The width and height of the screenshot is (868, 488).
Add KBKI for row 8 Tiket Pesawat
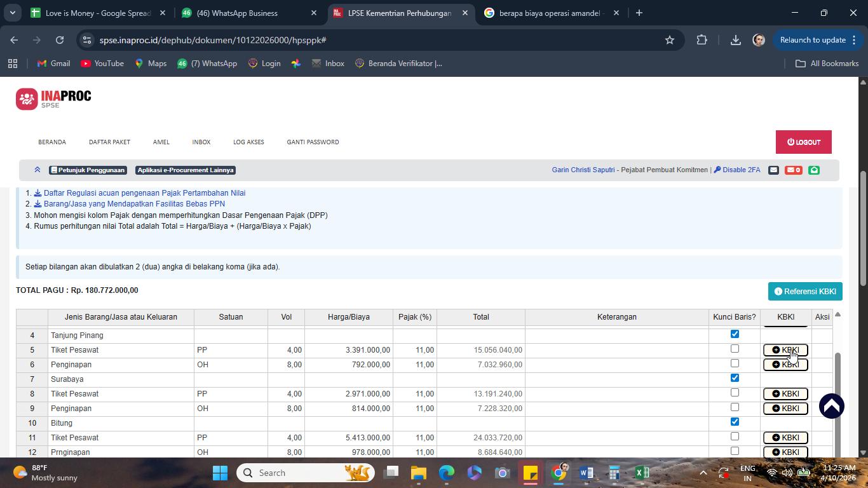(785, 394)
